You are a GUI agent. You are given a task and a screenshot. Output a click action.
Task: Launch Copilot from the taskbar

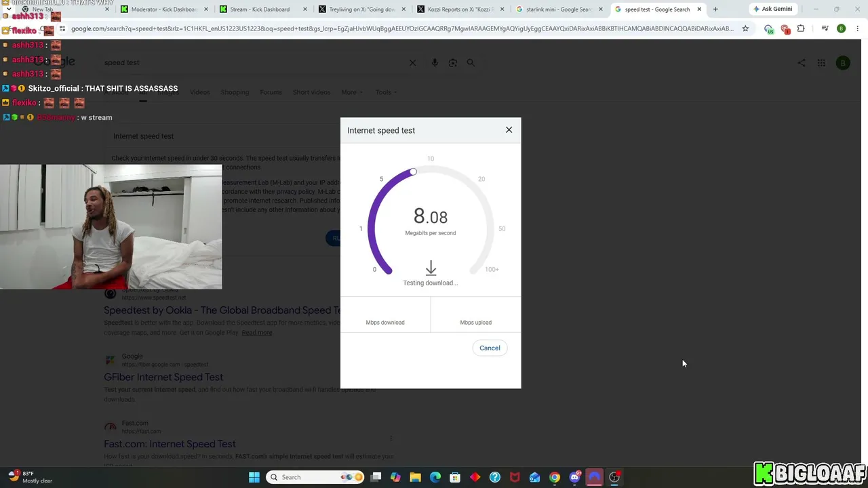pos(395,477)
